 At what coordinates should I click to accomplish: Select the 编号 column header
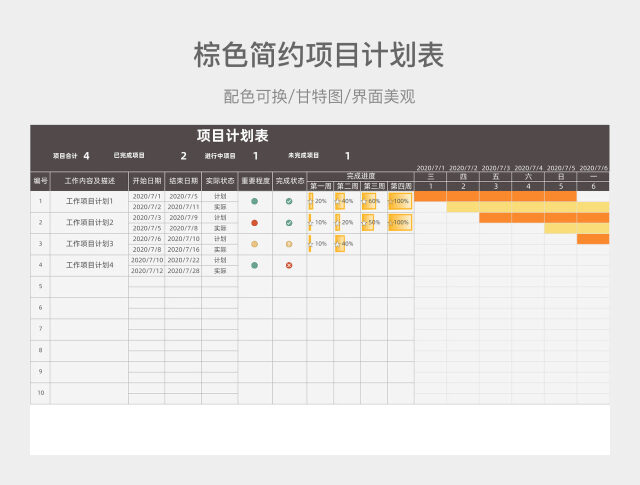pos(40,181)
